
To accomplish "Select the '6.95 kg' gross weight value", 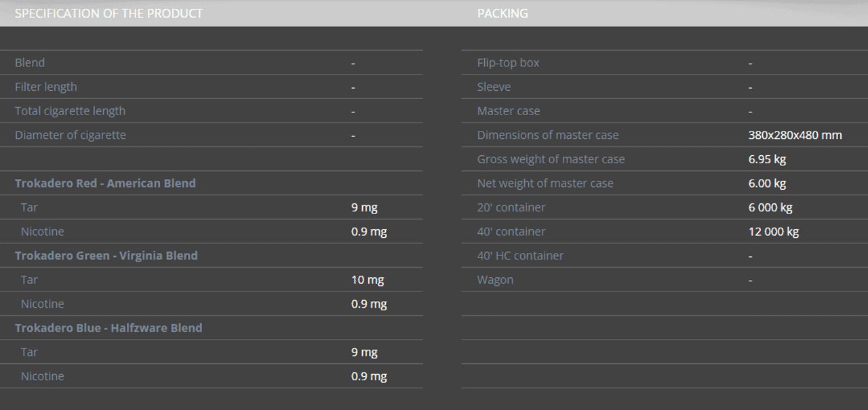I will click(x=768, y=159).
